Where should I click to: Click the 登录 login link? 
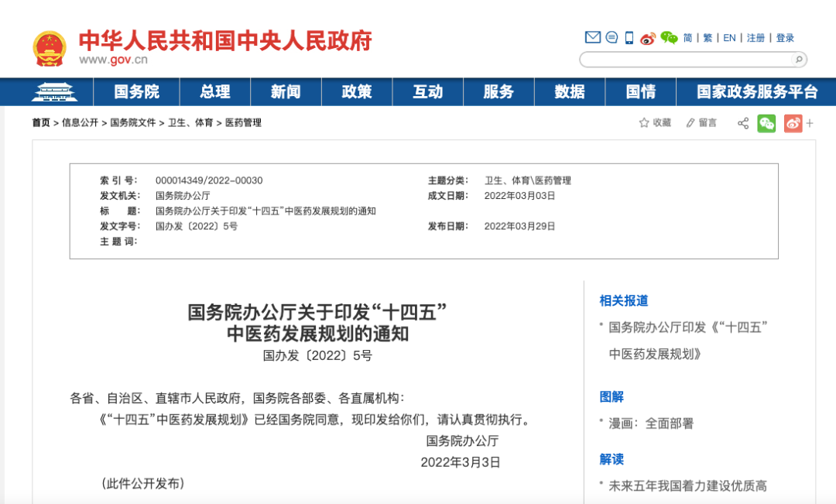[784, 37]
